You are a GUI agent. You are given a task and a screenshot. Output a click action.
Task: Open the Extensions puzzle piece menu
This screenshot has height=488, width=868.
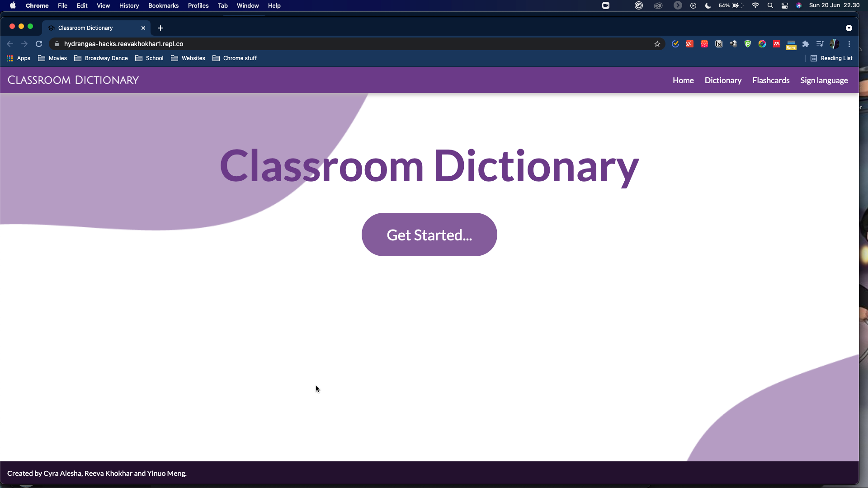pyautogui.click(x=806, y=44)
